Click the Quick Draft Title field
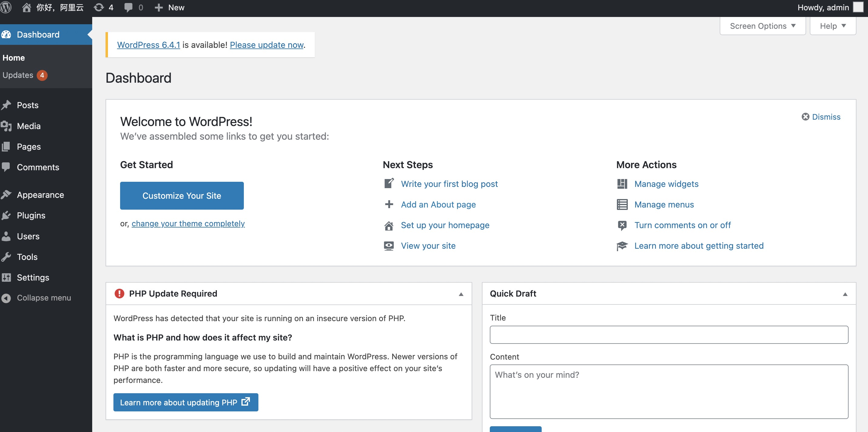Screen dimensions: 868x432 pos(669,334)
